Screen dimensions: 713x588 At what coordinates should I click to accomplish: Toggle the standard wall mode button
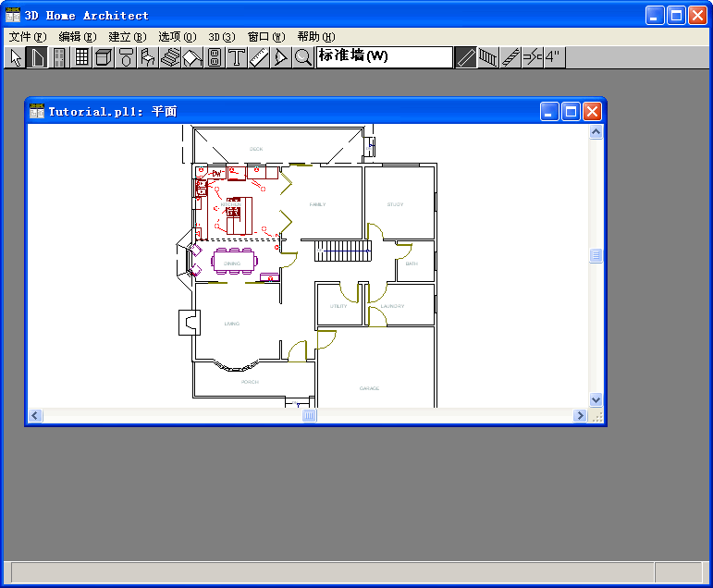coord(466,57)
